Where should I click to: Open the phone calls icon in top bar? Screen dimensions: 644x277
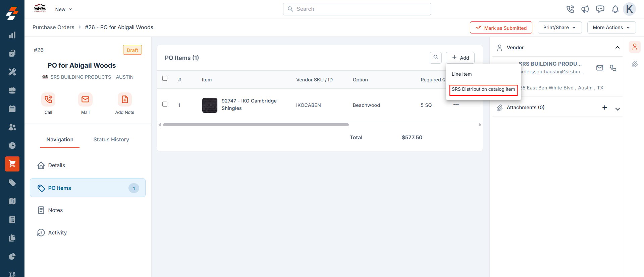coord(570,9)
